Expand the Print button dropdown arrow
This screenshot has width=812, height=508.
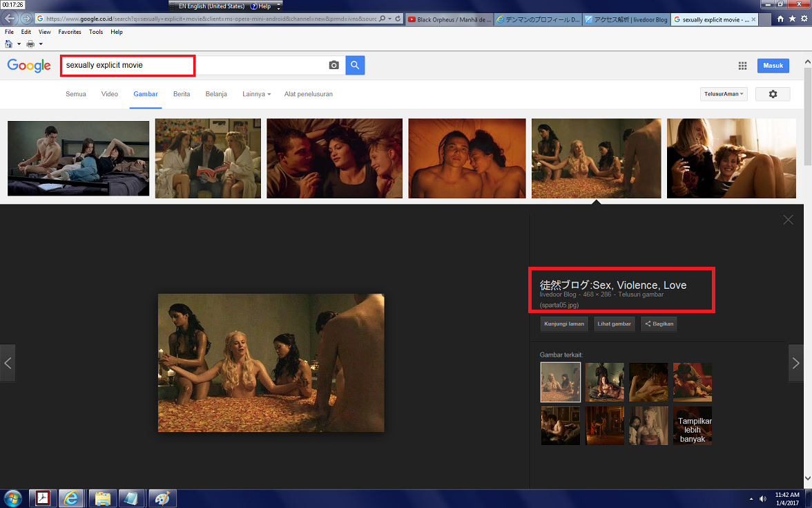tap(41, 44)
